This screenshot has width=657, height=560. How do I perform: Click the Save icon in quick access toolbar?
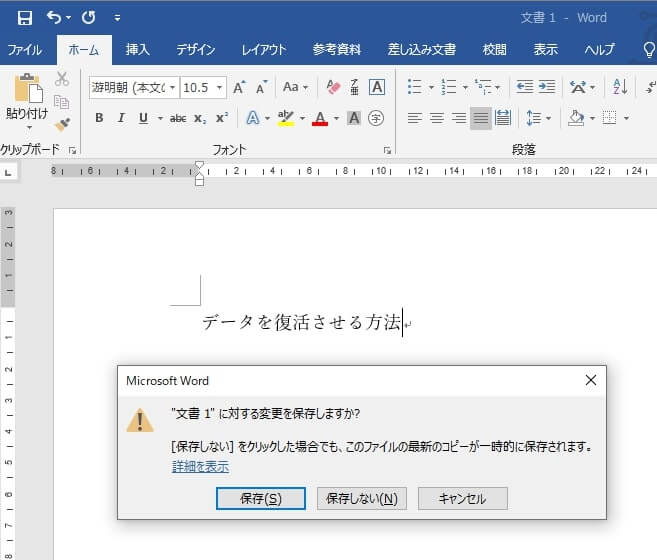click(x=25, y=18)
